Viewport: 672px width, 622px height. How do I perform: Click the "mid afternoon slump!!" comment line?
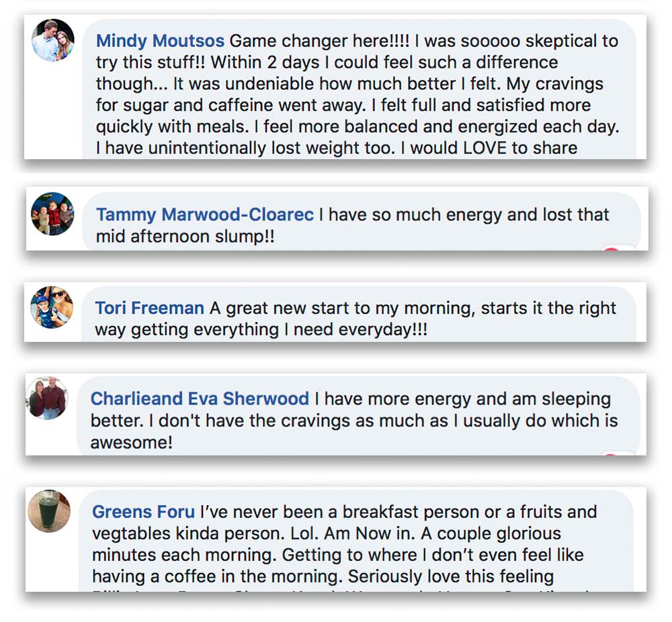(185, 237)
